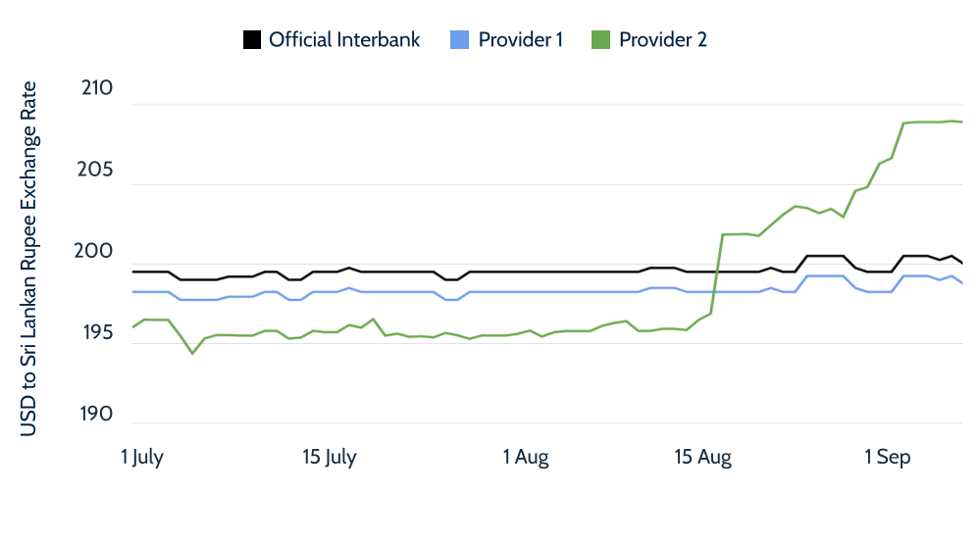This screenshot has width=980, height=544.
Task: Toggle the Provider 1 legend label
Action: point(520,40)
